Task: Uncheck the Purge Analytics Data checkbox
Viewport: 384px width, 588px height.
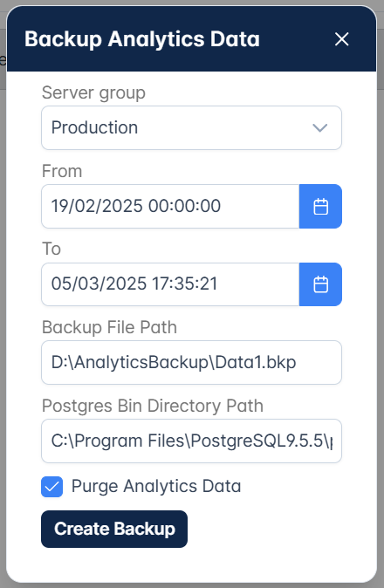Action: pos(51,487)
